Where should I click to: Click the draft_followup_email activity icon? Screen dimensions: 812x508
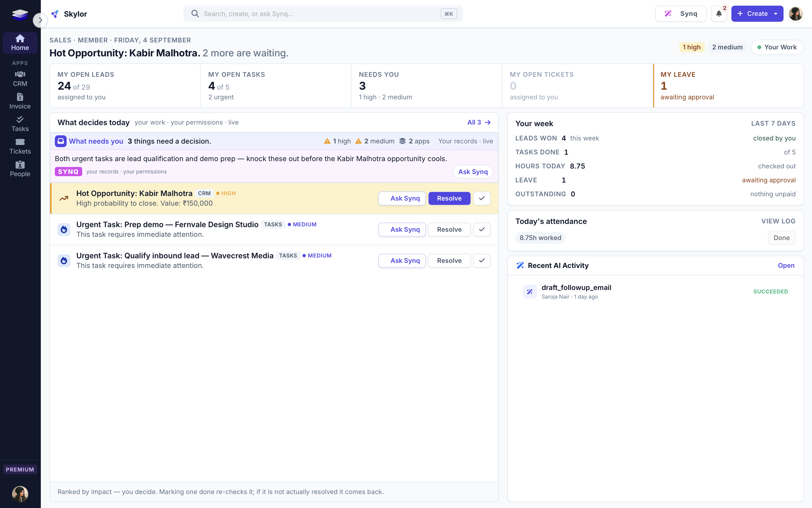(530, 292)
